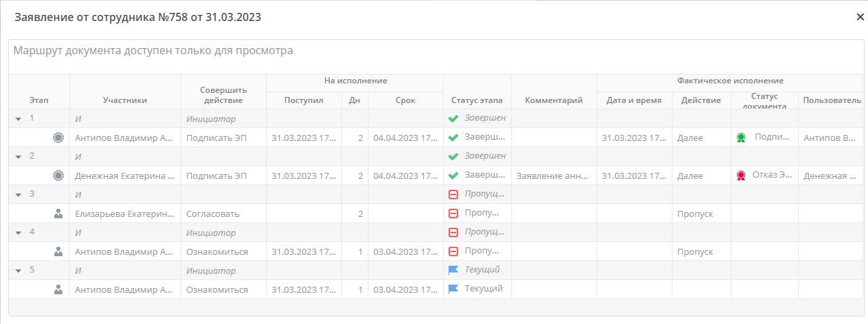
Task: Collapse stage 3 row
Action: tap(18, 195)
